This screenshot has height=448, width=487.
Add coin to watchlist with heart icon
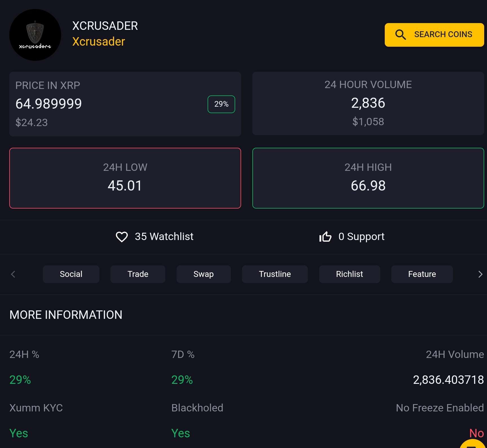122,237
